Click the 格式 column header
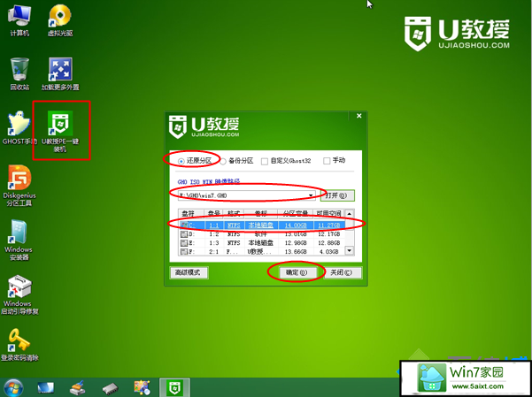Image resolution: width=532 pixels, height=397 pixels. click(x=234, y=214)
